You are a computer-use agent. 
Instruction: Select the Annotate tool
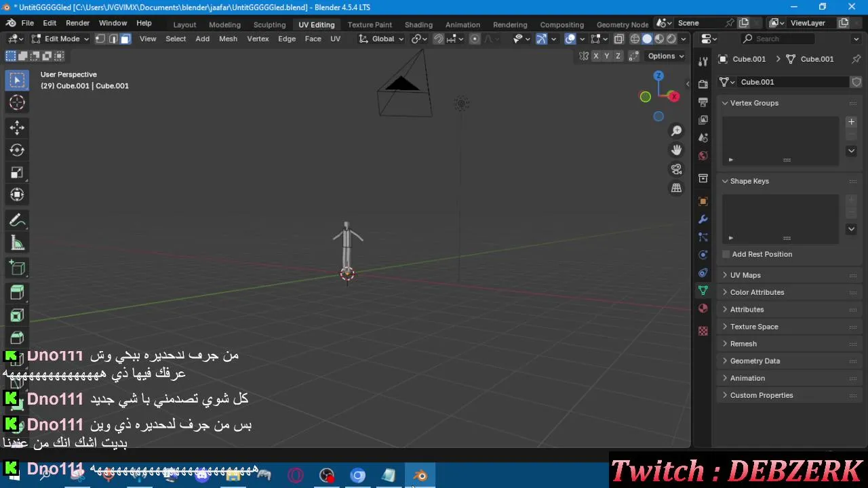pos(17,220)
